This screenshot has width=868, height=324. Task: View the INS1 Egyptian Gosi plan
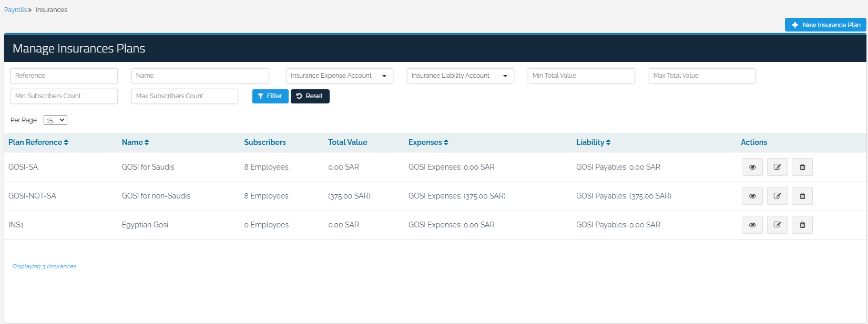(752, 225)
